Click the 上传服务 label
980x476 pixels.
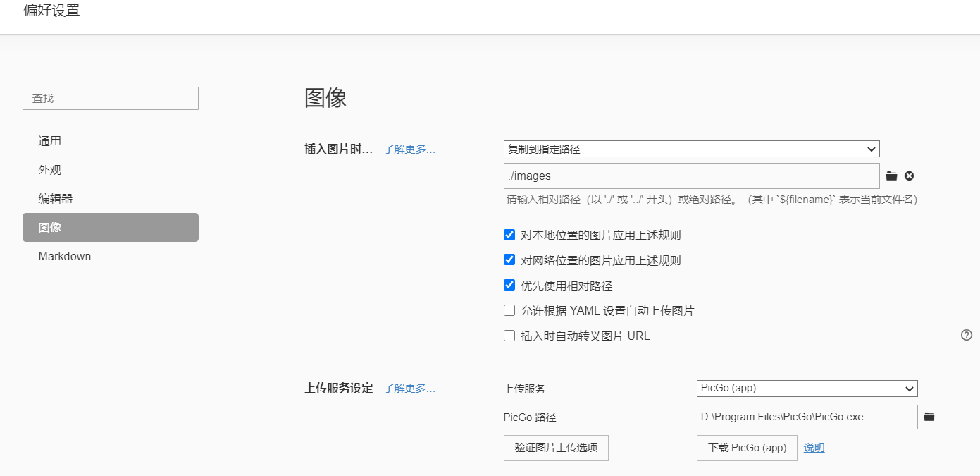coord(524,389)
